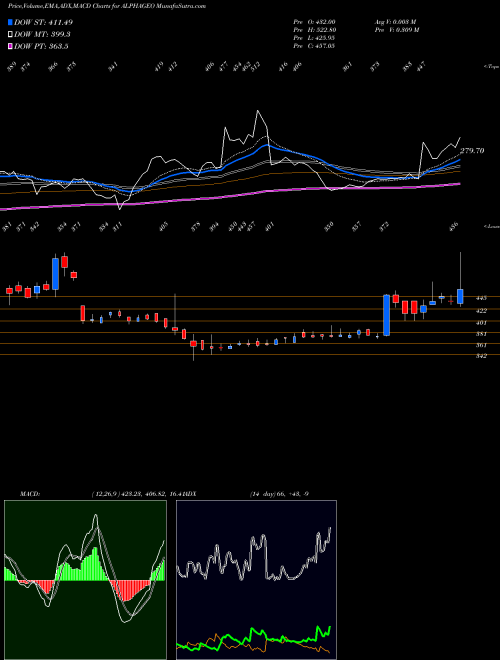Click the 'Avg V: 0.003 M' value
Image resolution: width=500 pixels, height=660 pixels.
tap(396, 22)
